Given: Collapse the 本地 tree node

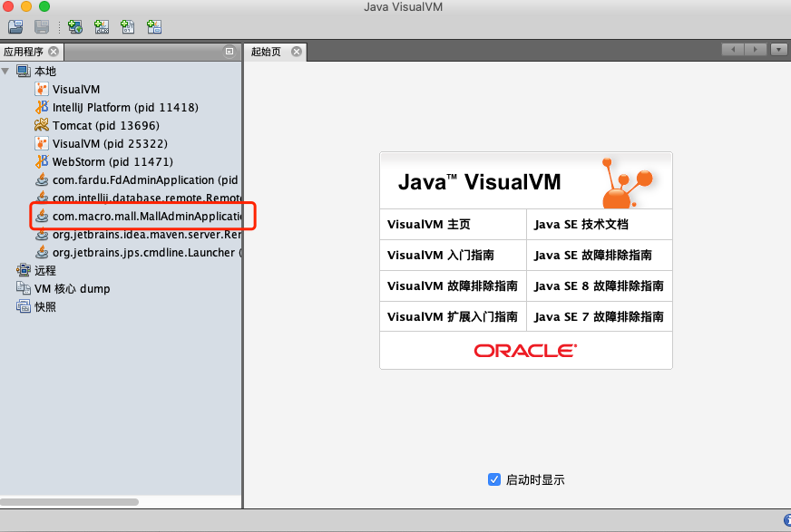Looking at the screenshot, I should [x=5, y=71].
